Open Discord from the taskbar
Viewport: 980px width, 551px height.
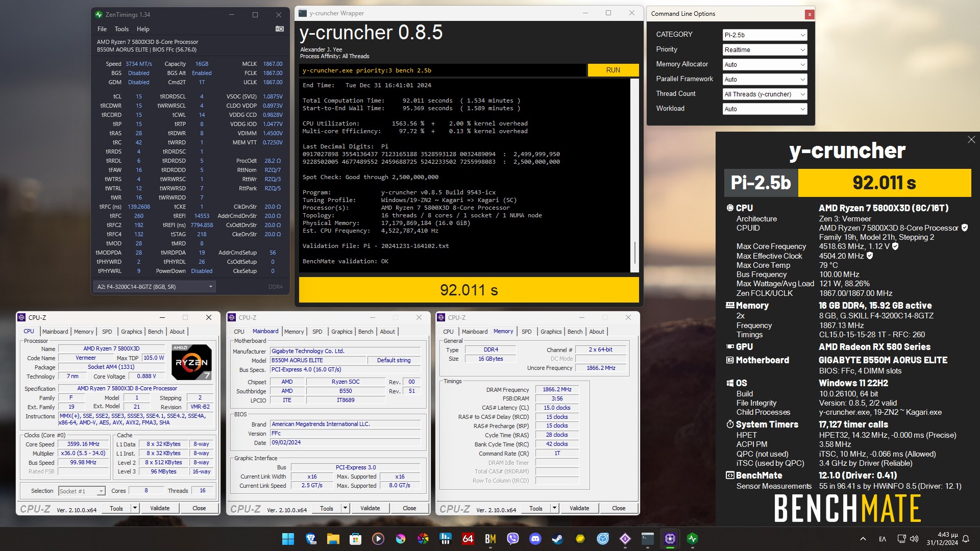(x=535, y=539)
